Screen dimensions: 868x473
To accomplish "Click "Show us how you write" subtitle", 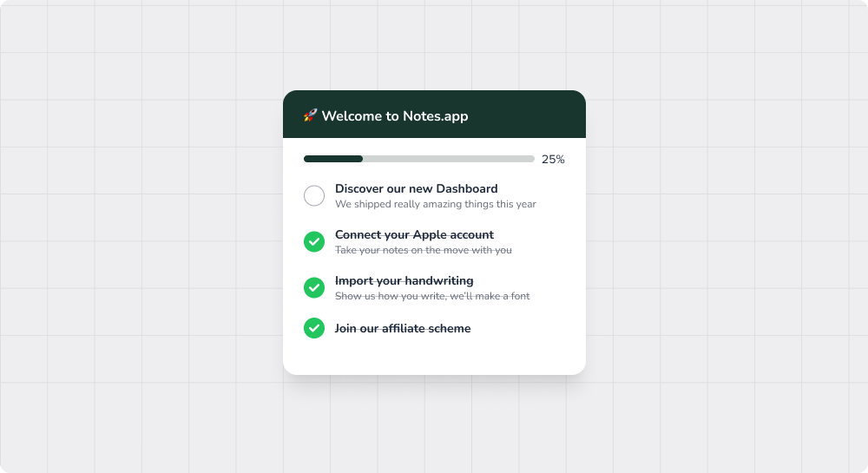I will (432, 296).
